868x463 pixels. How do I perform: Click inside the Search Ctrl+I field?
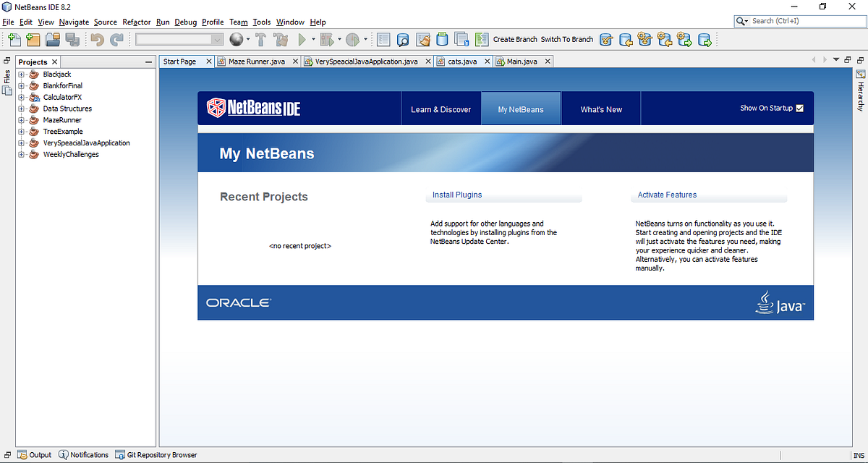click(796, 21)
